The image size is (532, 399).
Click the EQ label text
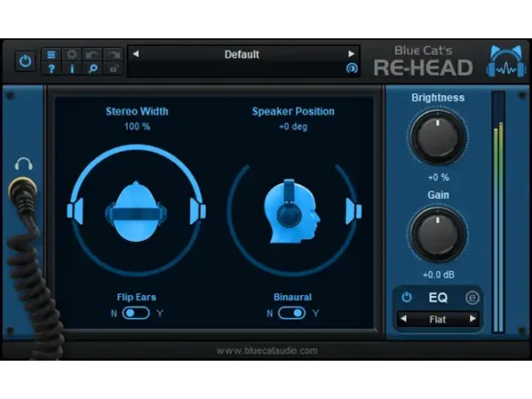coord(438,298)
